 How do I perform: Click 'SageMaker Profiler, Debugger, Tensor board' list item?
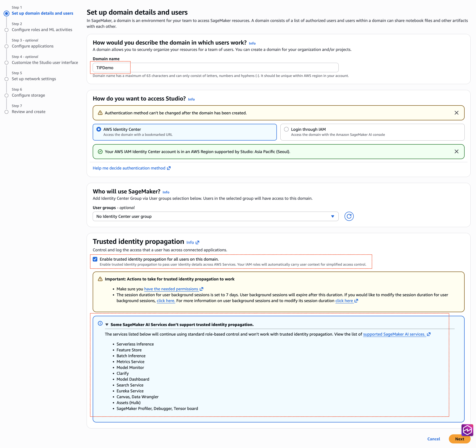click(157, 409)
